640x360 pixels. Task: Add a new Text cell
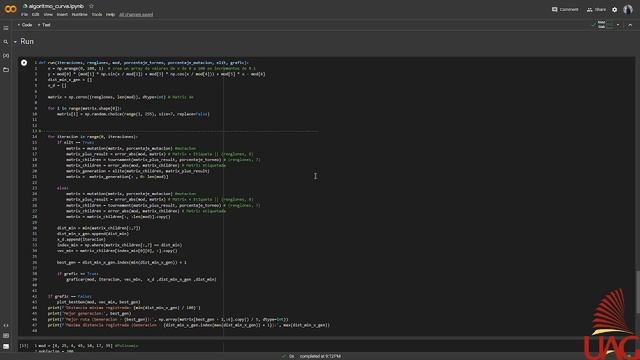coord(44,25)
